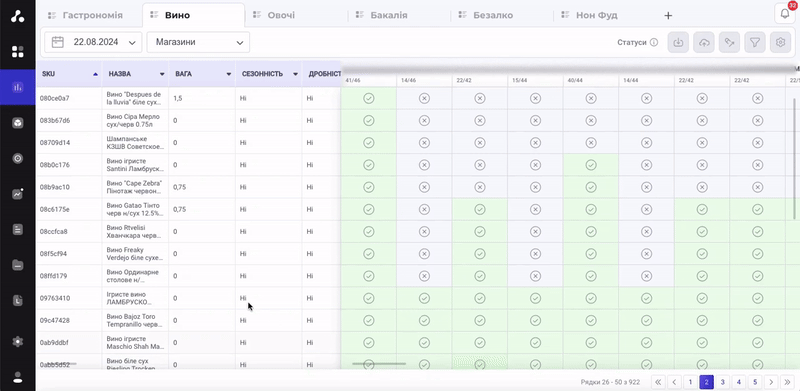Open the notifications bell with badge
This screenshot has height=391, width=800.
785,14
